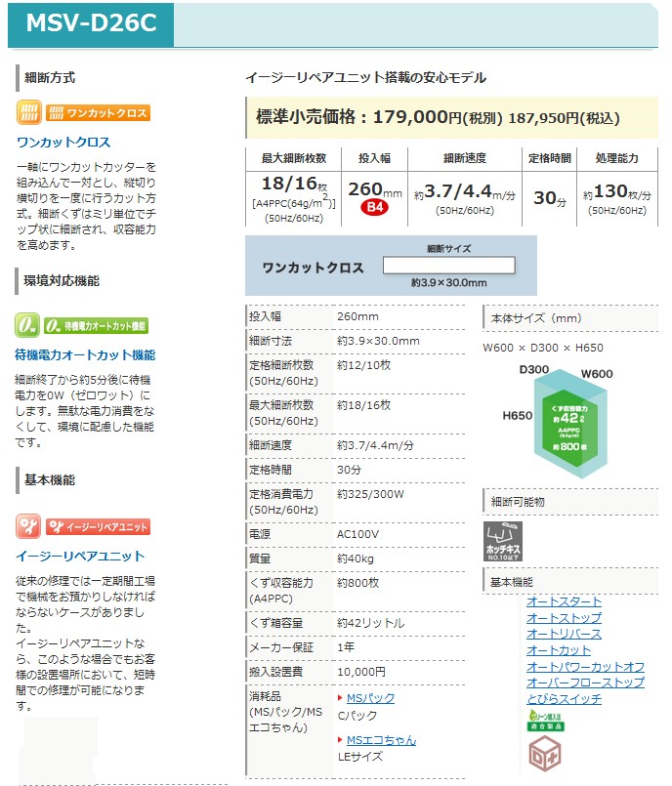This screenshot has height=786, width=672.
Task: Click the 環境対応機能 section heading
Action: 62,281
